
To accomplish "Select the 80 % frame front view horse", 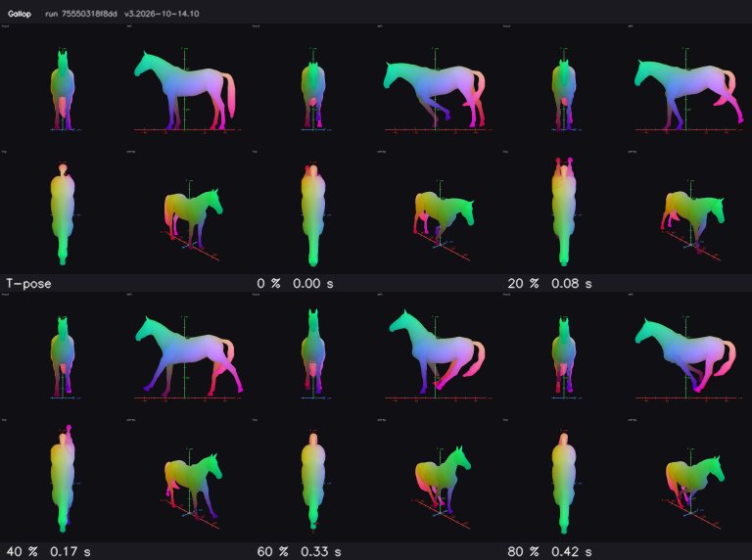I will [x=564, y=355].
